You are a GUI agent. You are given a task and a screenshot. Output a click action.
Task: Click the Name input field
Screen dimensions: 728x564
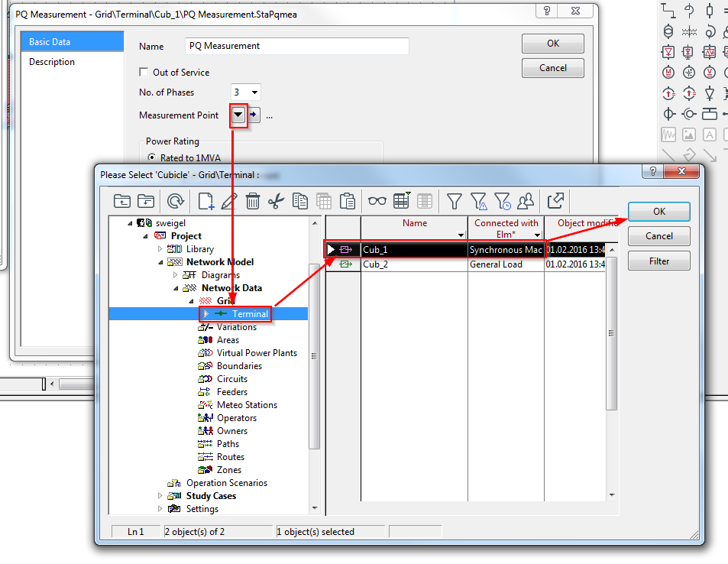(297, 46)
